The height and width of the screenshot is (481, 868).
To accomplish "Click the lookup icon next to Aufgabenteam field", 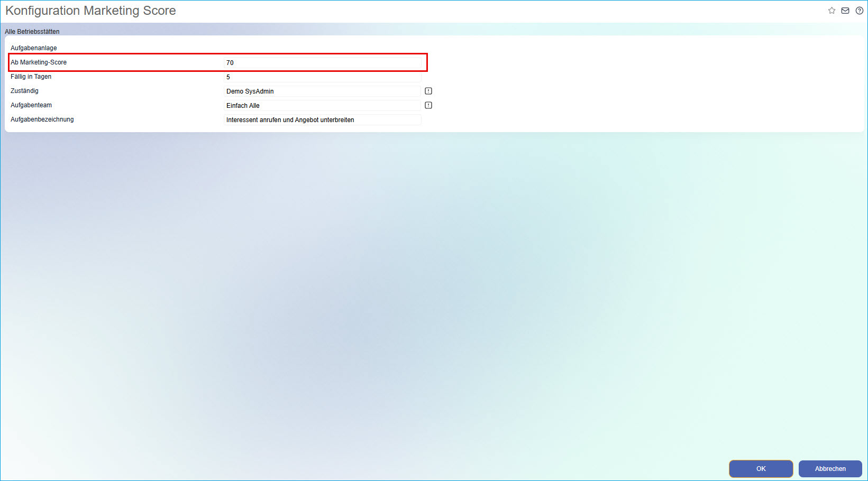I will point(428,105).
